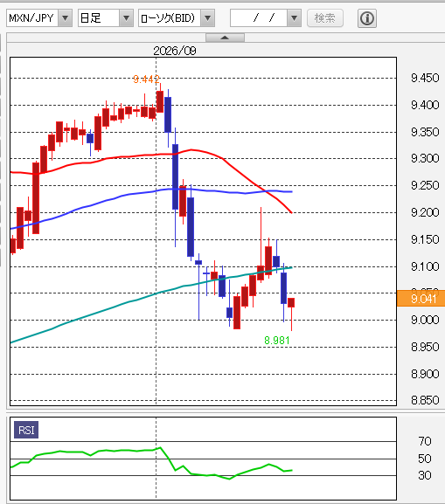Click the 2026/09 date marker

tap(174, 51)
